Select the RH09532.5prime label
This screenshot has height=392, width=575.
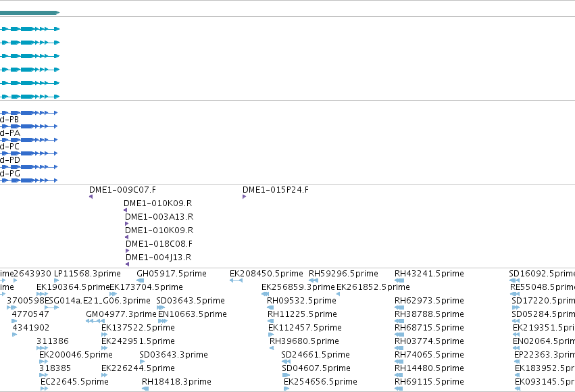[x=301, y=301]
